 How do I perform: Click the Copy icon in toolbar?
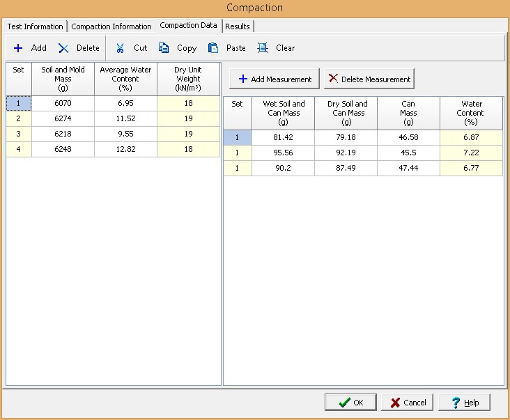(x=164, y=48)
